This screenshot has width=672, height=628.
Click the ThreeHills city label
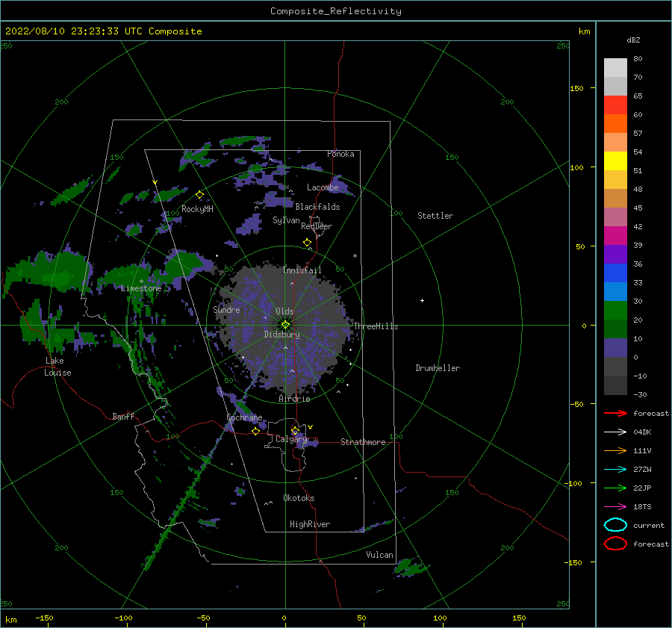(x=376, y=326)
